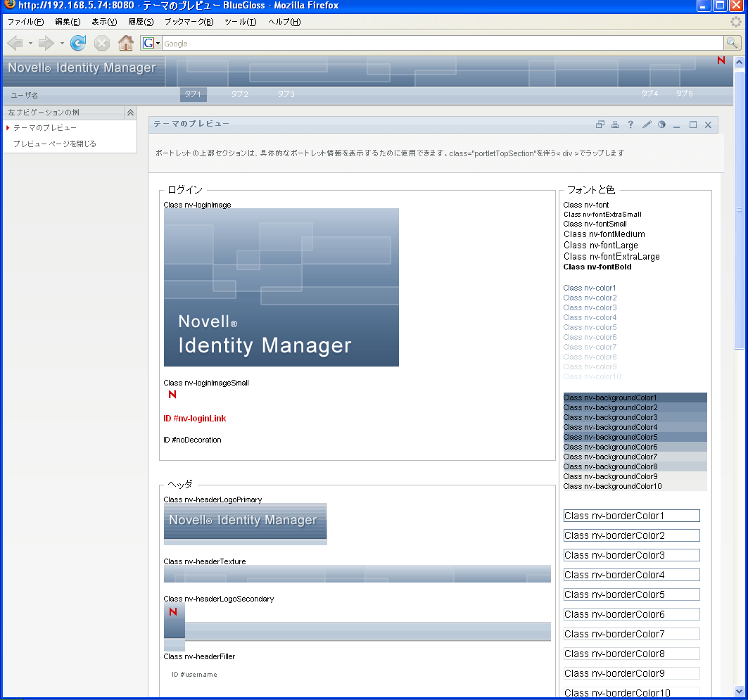Image resolution: width=748 pixels, height=700 pixels.
Task: Click the browser Back arrow button
Action: (15, 44)
